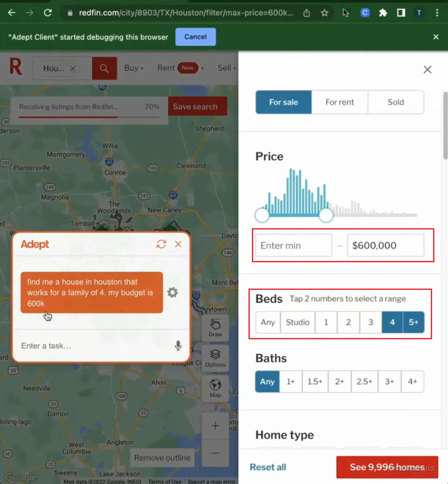Open the share icon in the address bar

coord(306,13)
